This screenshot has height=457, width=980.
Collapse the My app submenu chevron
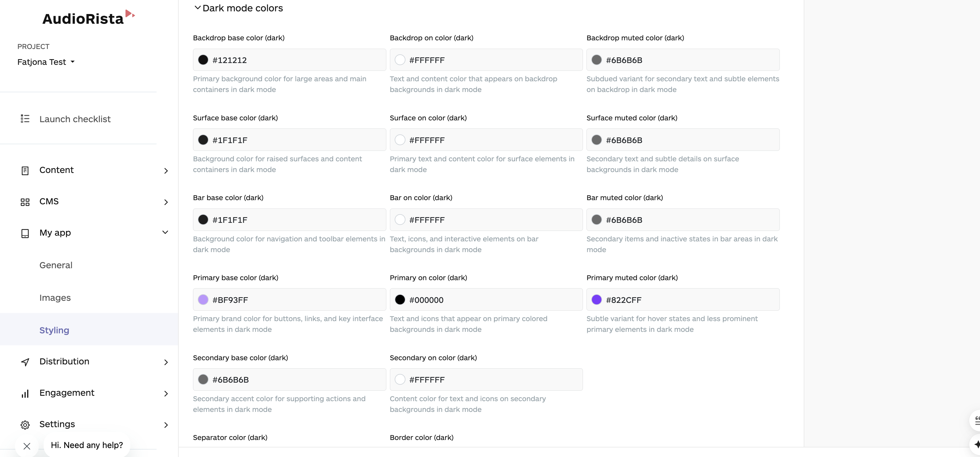tap(165, 232)
